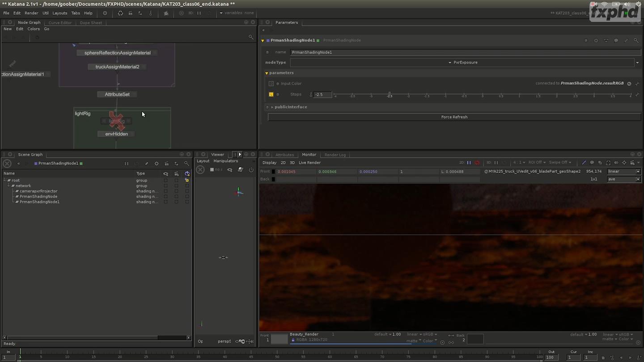Collapse the root tree item
644x362 pixels.
(x=5, y=181)
